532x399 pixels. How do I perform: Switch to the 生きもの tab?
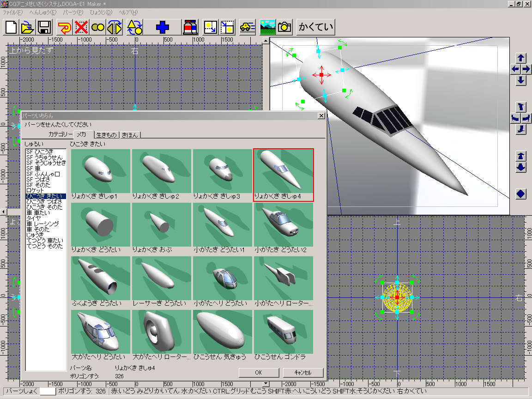(106, 135)
